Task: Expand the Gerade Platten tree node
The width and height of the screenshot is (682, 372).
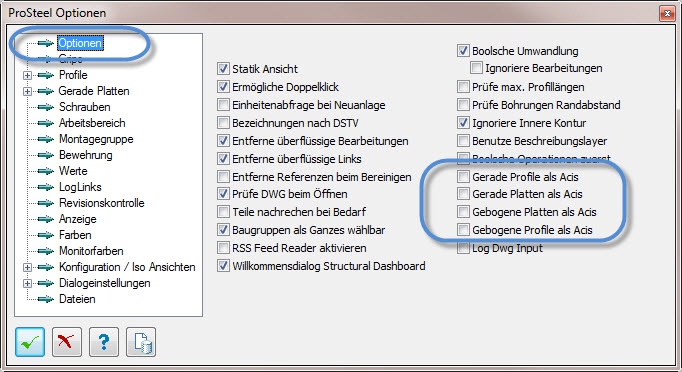Action: pos(27,91)
